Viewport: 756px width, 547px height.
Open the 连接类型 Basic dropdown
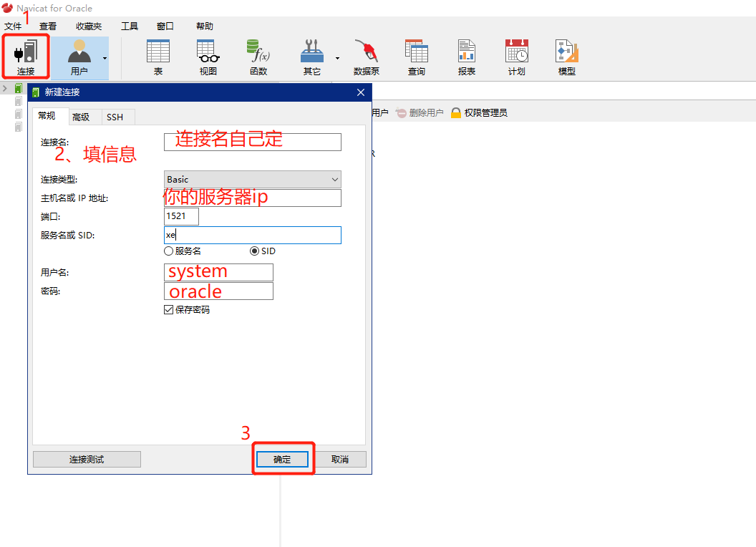[252, 179]
